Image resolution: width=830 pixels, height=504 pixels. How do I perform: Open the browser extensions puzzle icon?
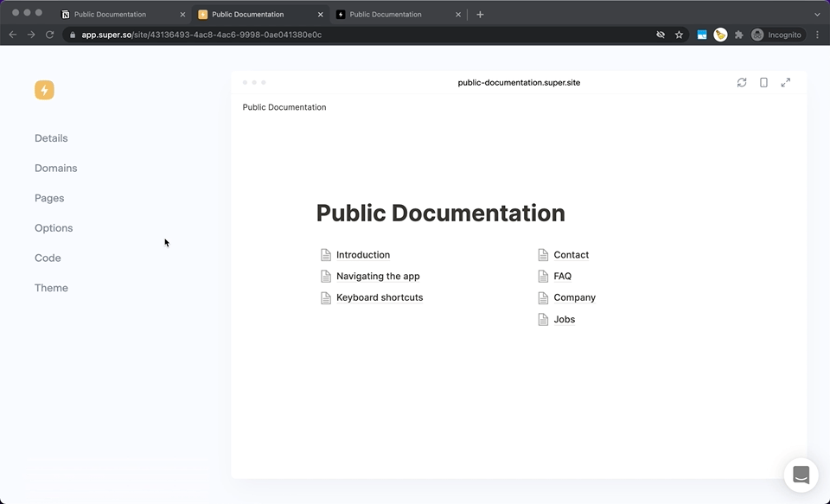point(738,35)
